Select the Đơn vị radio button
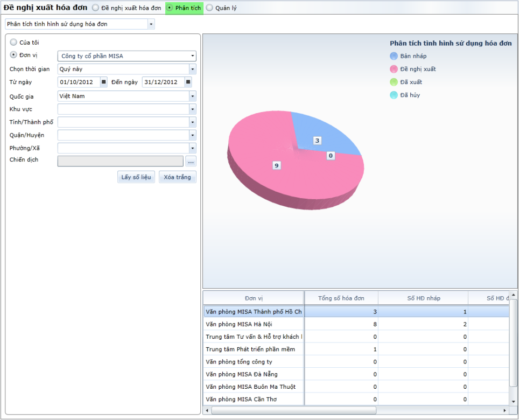The image size is (519, 420). click(x=13, y=54)
